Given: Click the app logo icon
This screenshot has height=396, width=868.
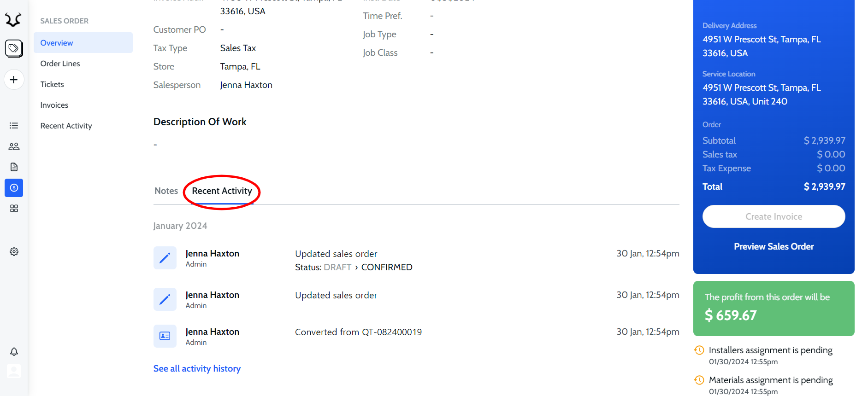Looking at the screenshot, I should [x=13, y=20].
